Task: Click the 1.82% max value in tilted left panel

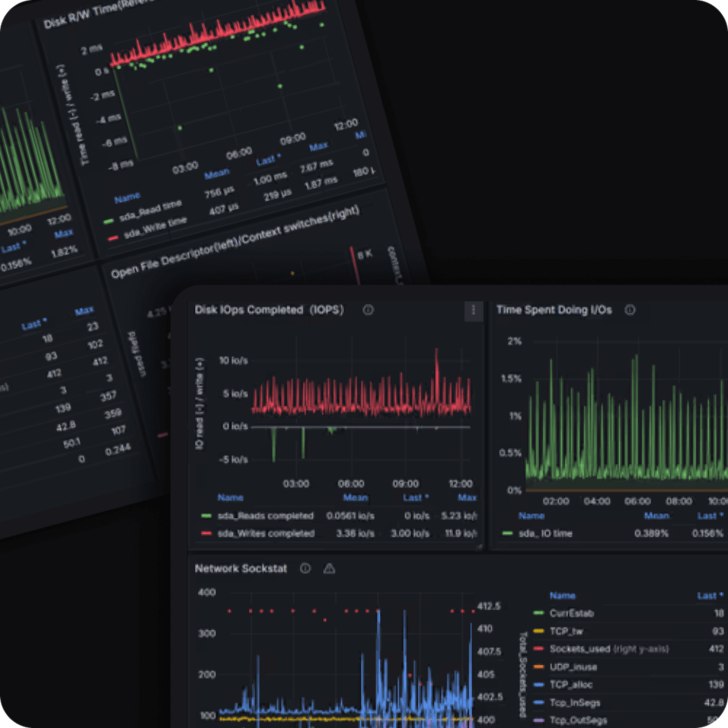Action: tap(64, 251)
